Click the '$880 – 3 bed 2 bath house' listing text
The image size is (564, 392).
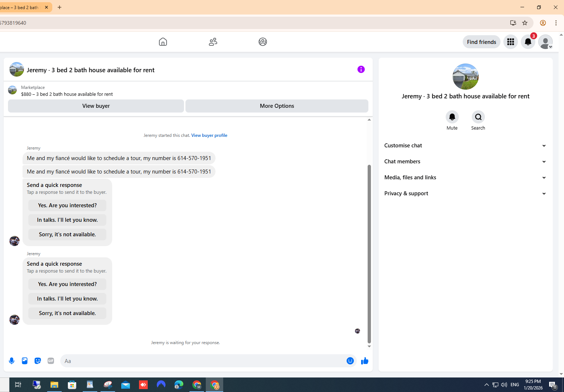coord(67,94)
